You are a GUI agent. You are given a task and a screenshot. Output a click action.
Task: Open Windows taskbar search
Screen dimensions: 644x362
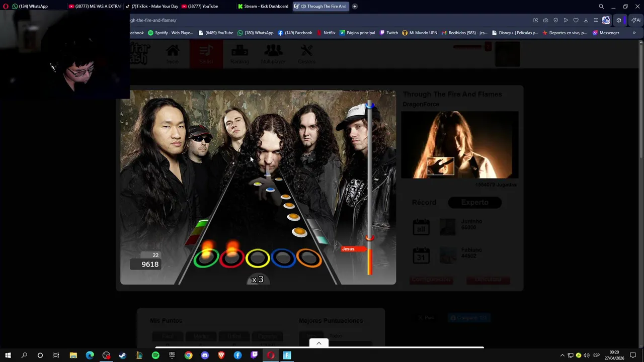[x=24, y=355]
